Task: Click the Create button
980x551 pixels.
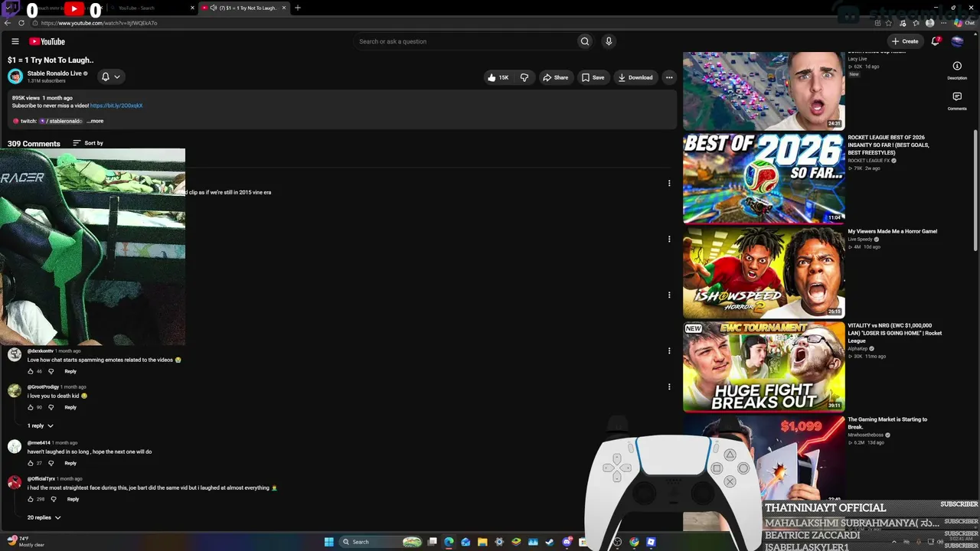Action: (905, 41)
